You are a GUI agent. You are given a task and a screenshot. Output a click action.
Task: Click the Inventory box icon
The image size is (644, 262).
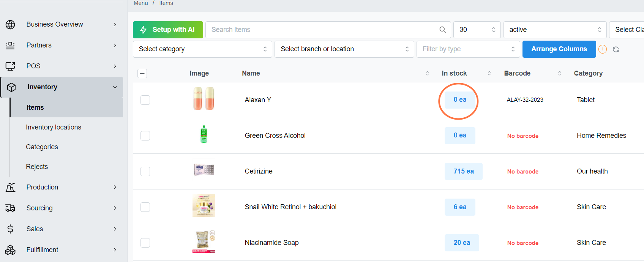click(x=11, y=87)
